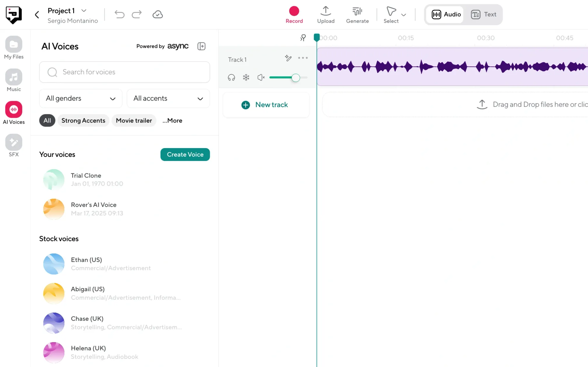This screenshot has width=588, height=367.
Task: Add a New track
Action: click(266, 105)
